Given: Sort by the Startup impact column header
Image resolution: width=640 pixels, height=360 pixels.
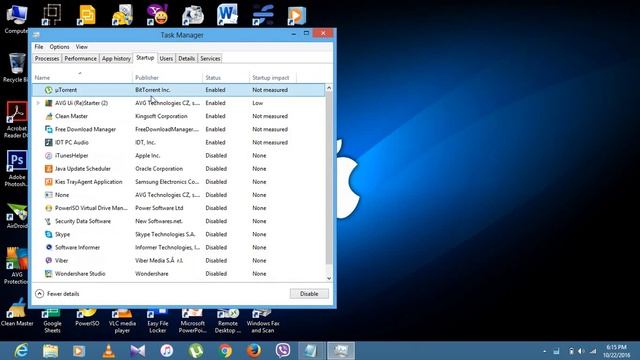Looking at the screenshot, I should tap(273, 78).
